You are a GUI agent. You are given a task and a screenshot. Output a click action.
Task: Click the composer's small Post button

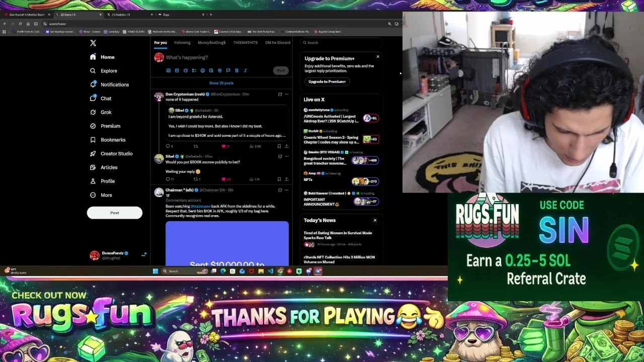(281, 70)
